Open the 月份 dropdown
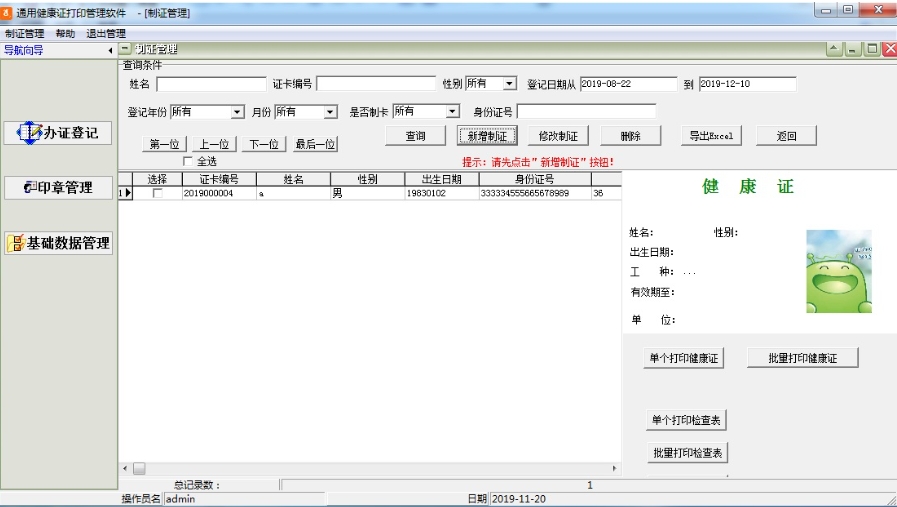897x507 pixels. coord(330,112)
